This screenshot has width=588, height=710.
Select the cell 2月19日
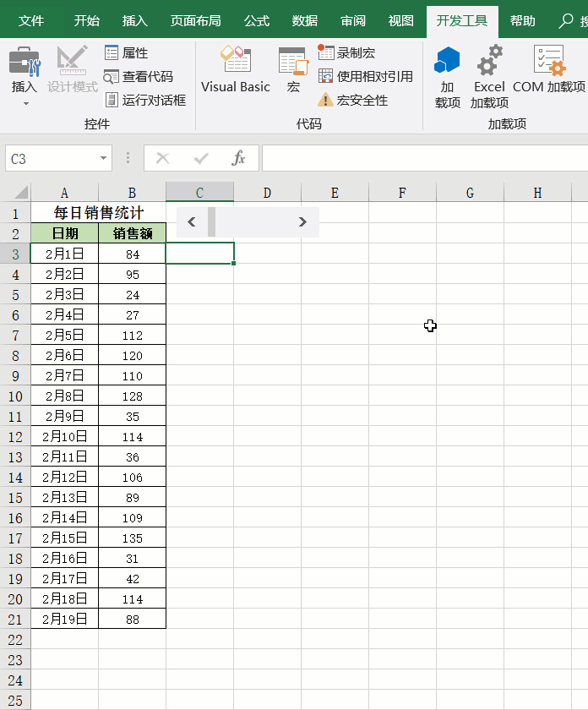(64, 619)
